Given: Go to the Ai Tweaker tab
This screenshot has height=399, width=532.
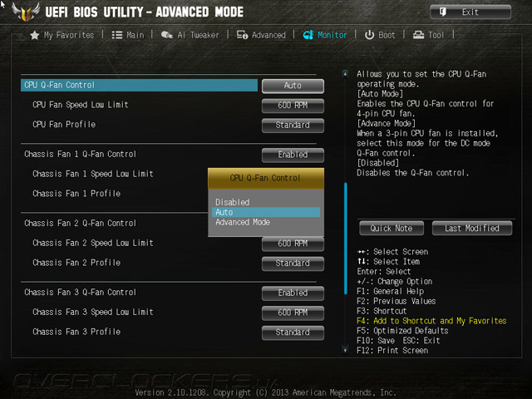Looking at the screenshot, I should 190,35.
